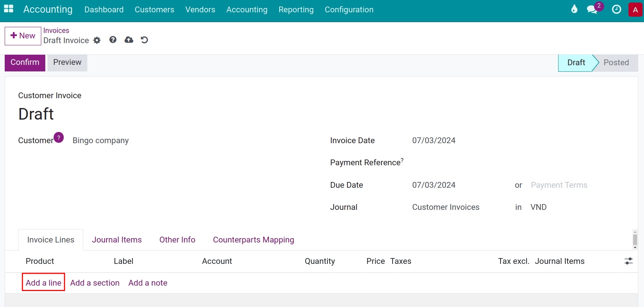644x307 pixels.
Task: Open the Draft Invoice gear actions menu
Action: (97, 40)
